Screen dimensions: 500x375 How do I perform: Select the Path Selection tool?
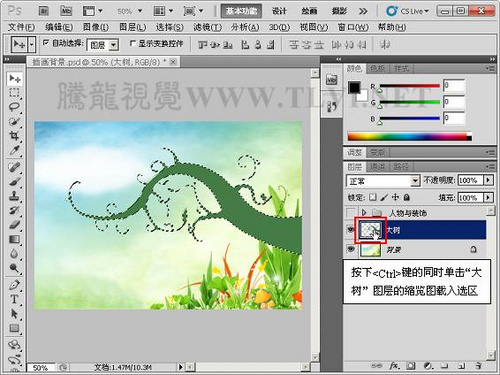click(x=14, y=314)
